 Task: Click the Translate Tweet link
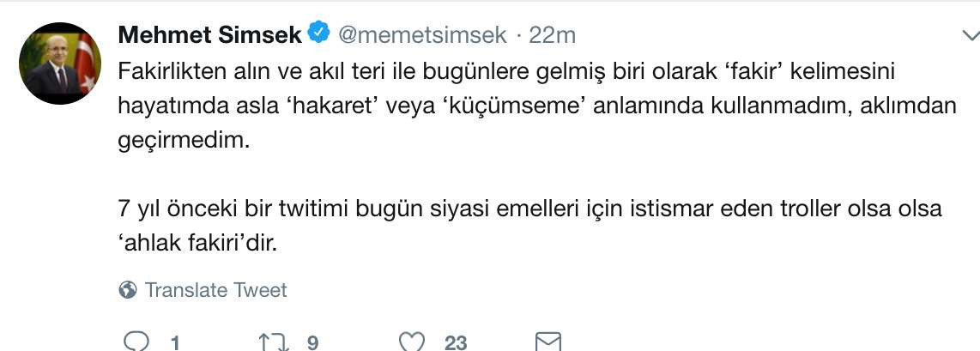[x=215, y=290]
